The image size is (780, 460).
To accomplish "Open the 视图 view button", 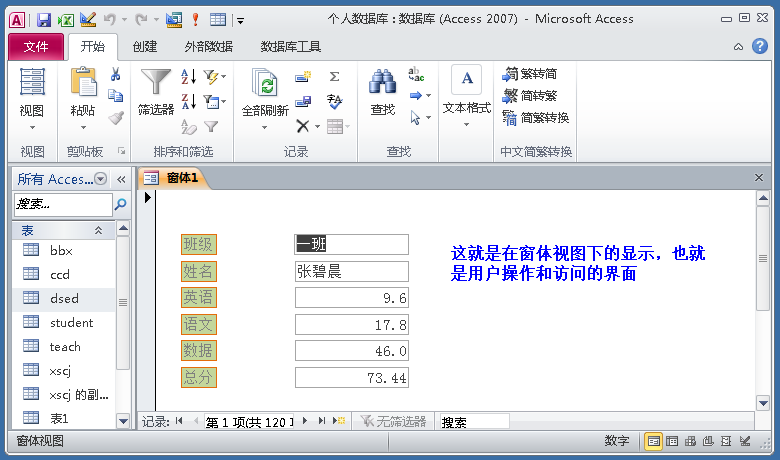I will (x=32, y=99).
